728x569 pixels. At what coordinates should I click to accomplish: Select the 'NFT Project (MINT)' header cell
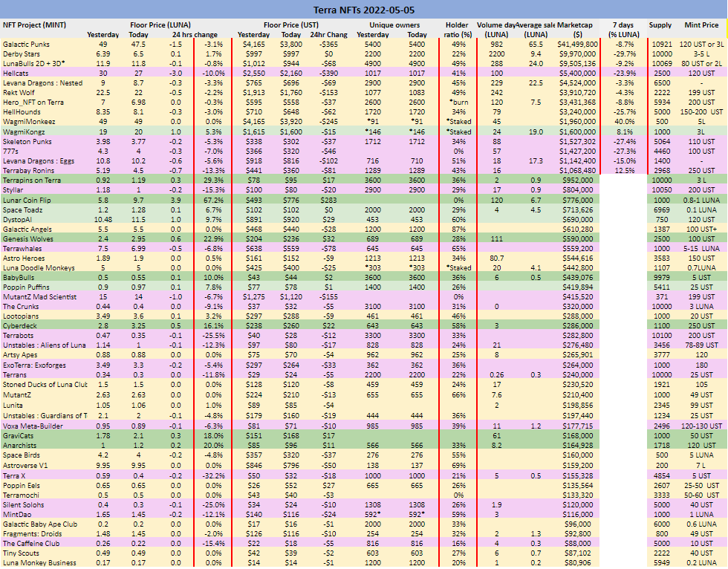click(34, 25)
